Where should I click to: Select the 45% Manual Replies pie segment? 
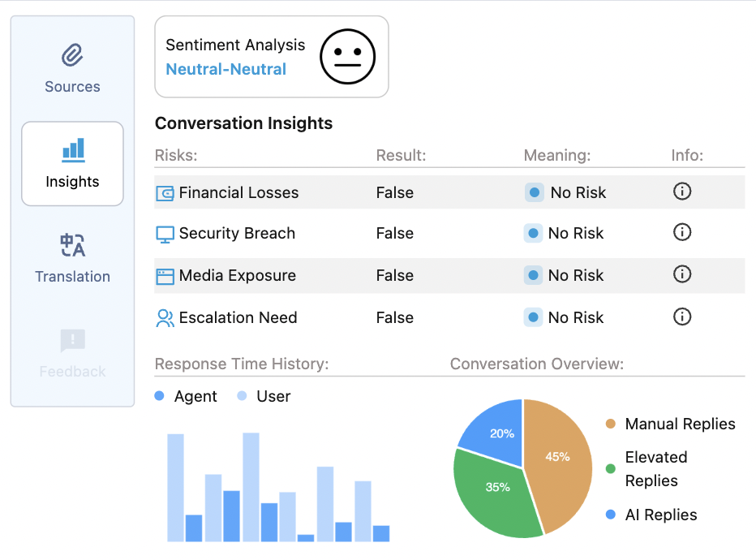click(x=558, y=459)
